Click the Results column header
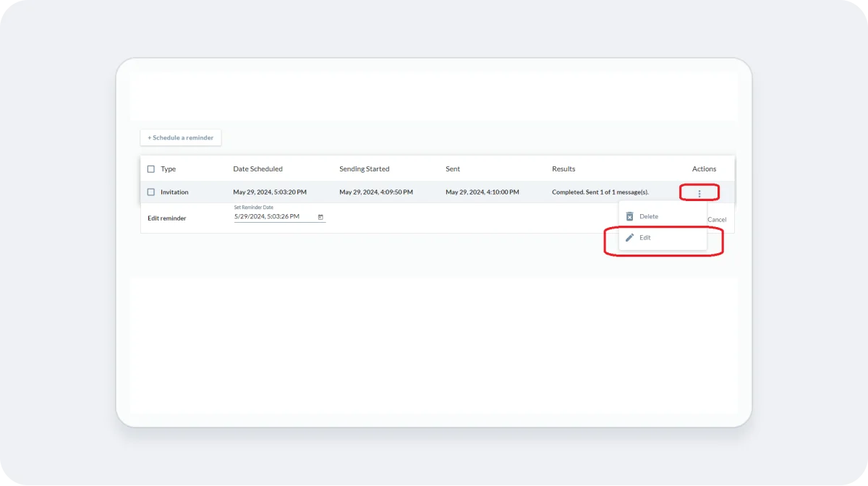 tap(563, 169)
